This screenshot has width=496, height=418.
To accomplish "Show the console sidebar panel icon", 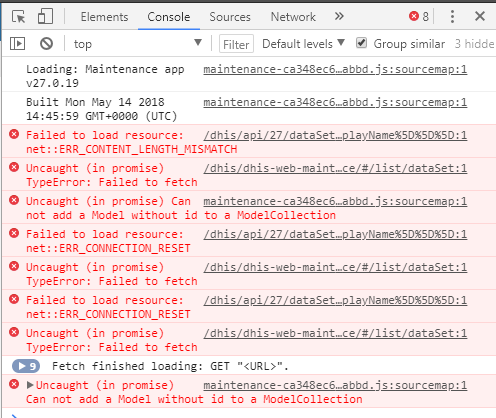I will click(x=17, y=44).
